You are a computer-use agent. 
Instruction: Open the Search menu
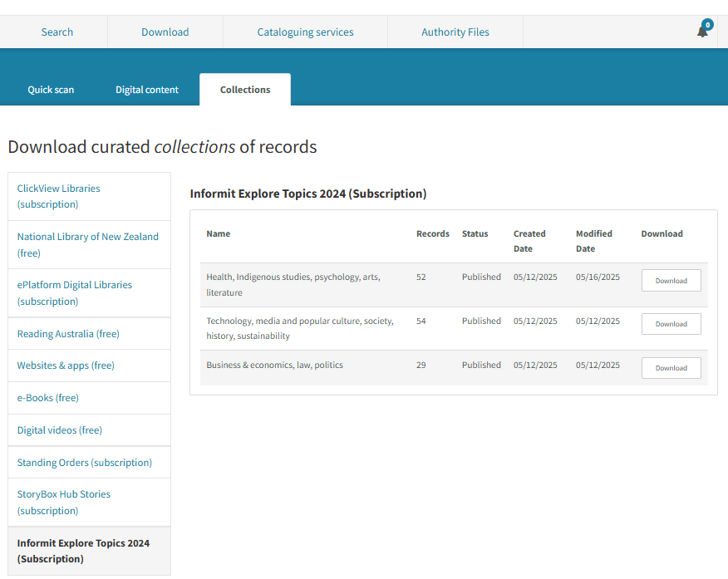tap(57, 32)
